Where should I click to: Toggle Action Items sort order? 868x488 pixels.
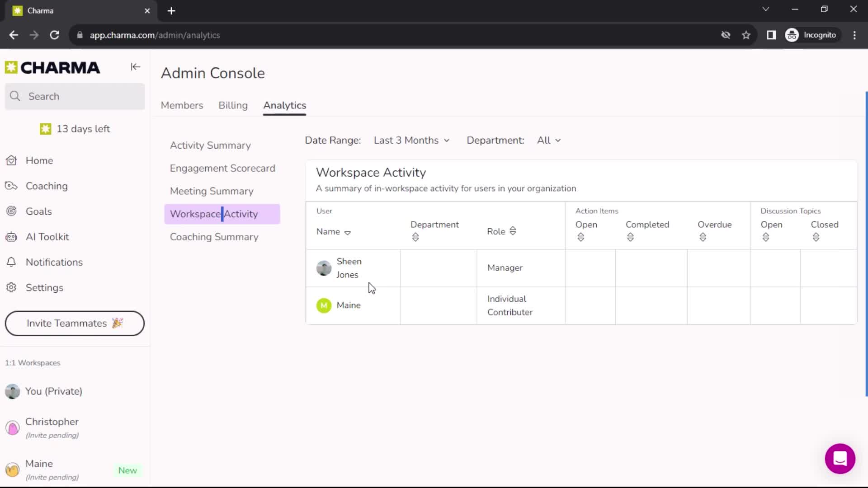coord(580,237)
